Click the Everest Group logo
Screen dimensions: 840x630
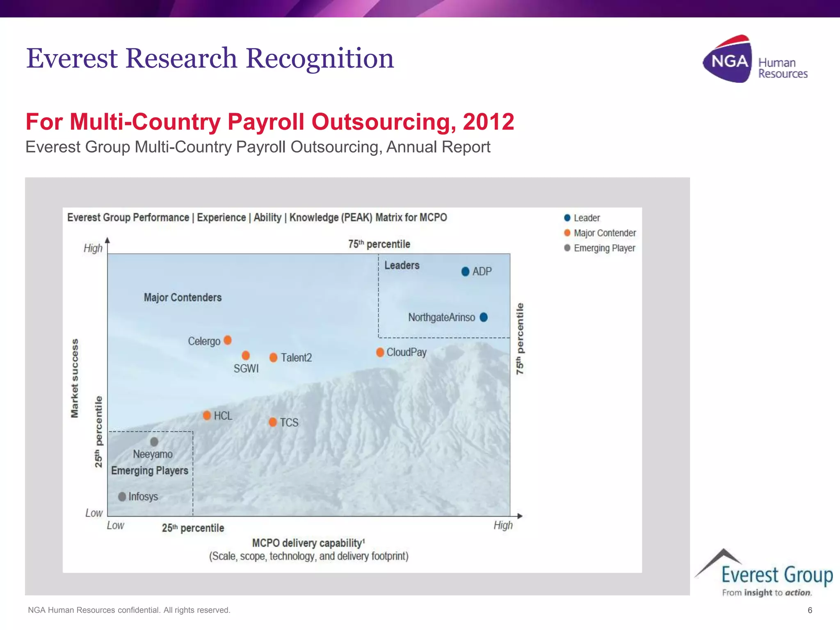point(764,573)
